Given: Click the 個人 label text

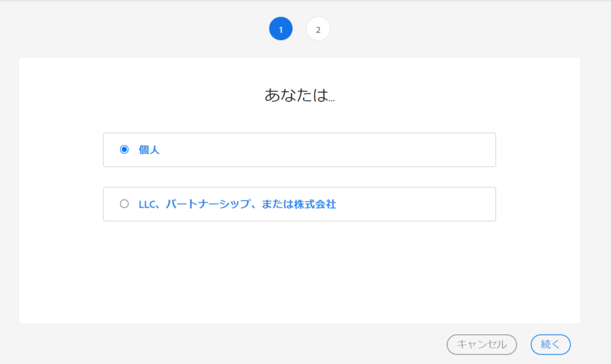Looking at the screenshot, I should (x=149, y=150).
